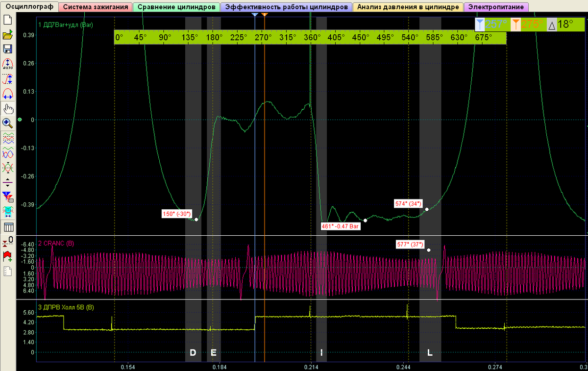The image size is (588, 371).
Task: Click the orange cursor marker on top ruler
Action: pyautogui.click(x=265, y=15)
